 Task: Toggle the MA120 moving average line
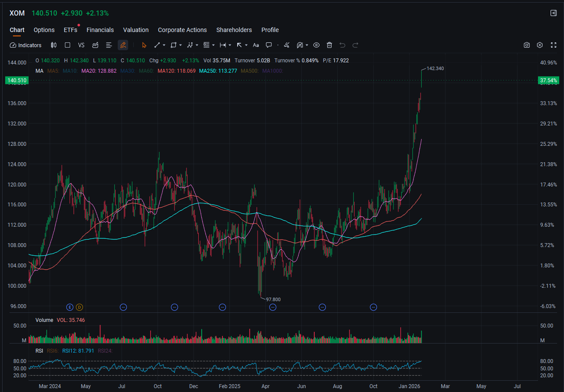177,71
